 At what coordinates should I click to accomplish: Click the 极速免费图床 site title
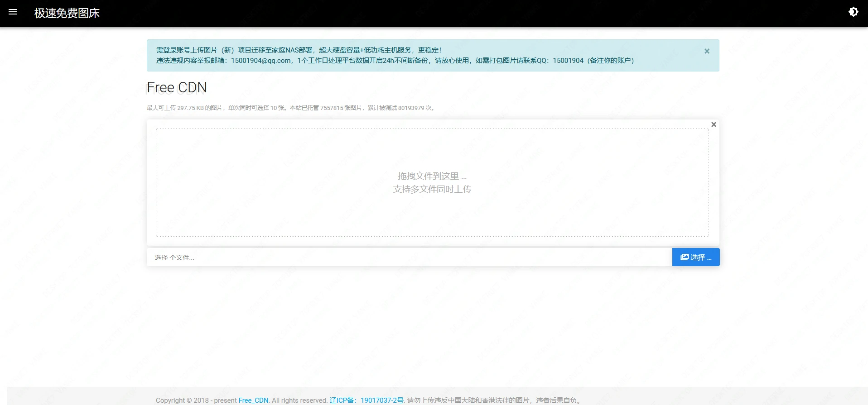tap(67, 13)
